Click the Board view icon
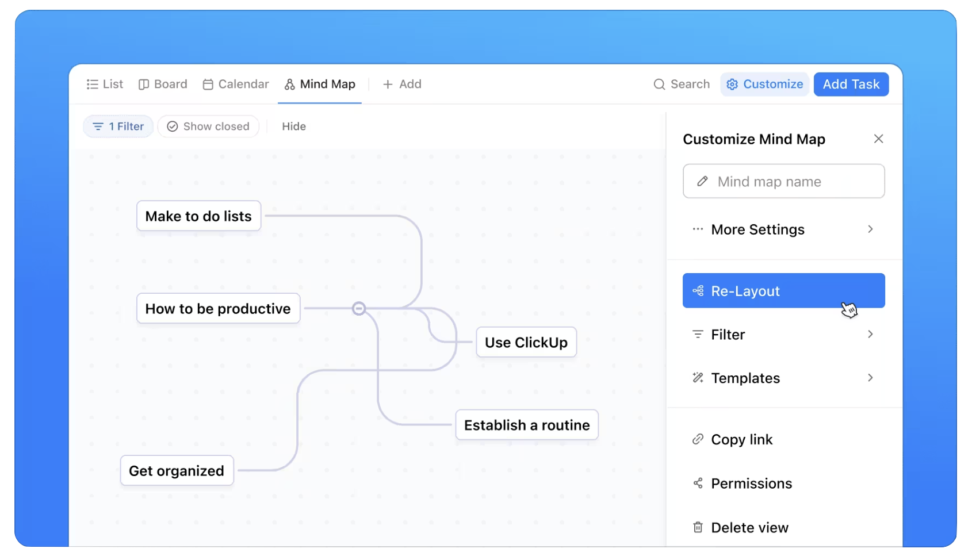This screenshot has width=972, height=560. (x=144, y=84)
